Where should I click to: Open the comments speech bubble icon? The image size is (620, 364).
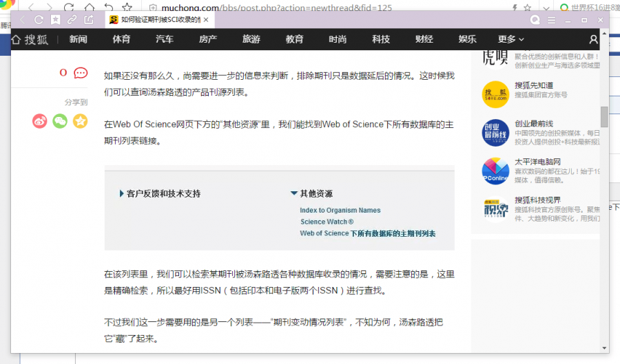(81, 73)
